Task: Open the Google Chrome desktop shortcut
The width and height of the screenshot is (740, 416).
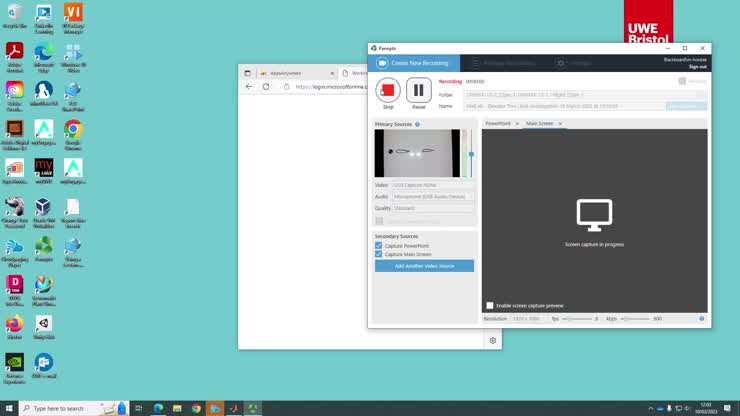Action: tap(73, 135)
